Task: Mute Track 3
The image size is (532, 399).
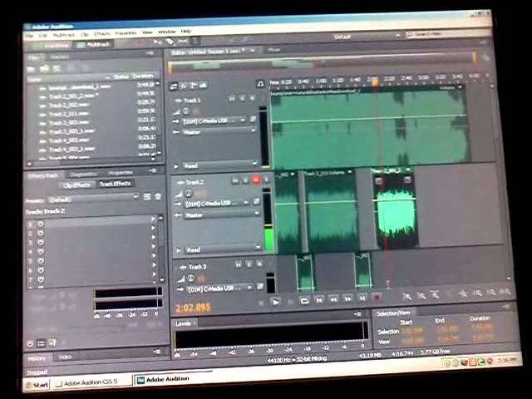Action: click(x=239, y=264)
